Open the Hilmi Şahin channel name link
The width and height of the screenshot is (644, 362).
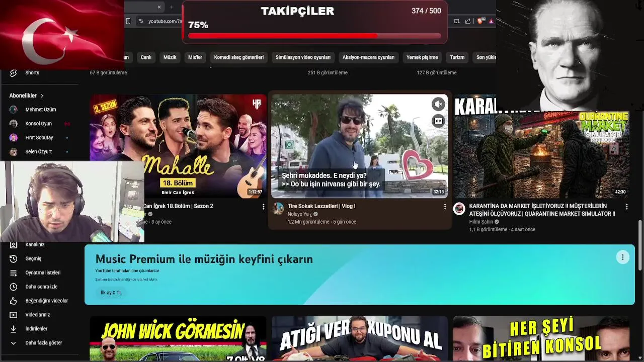[x=481, y=222]
